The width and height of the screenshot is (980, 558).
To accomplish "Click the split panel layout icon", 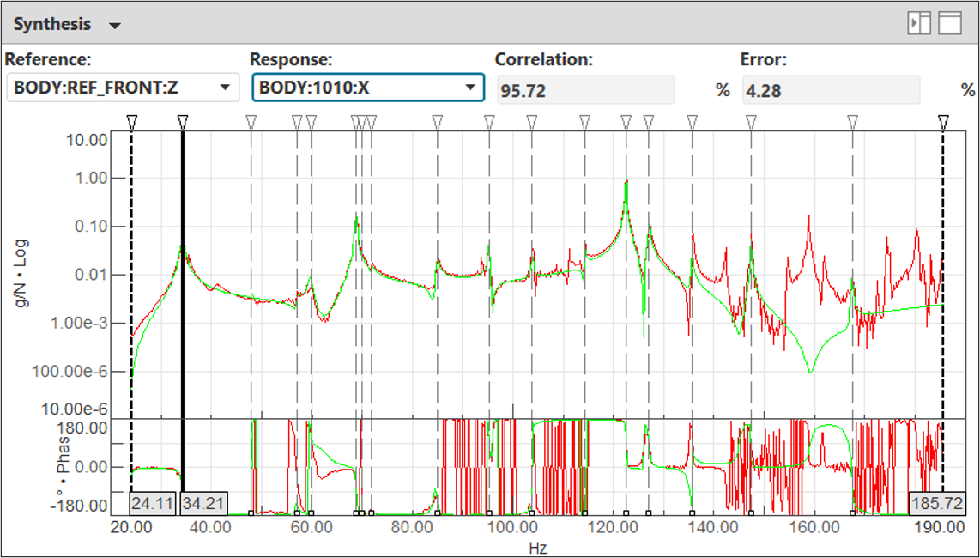I will [x=919, y=23].
